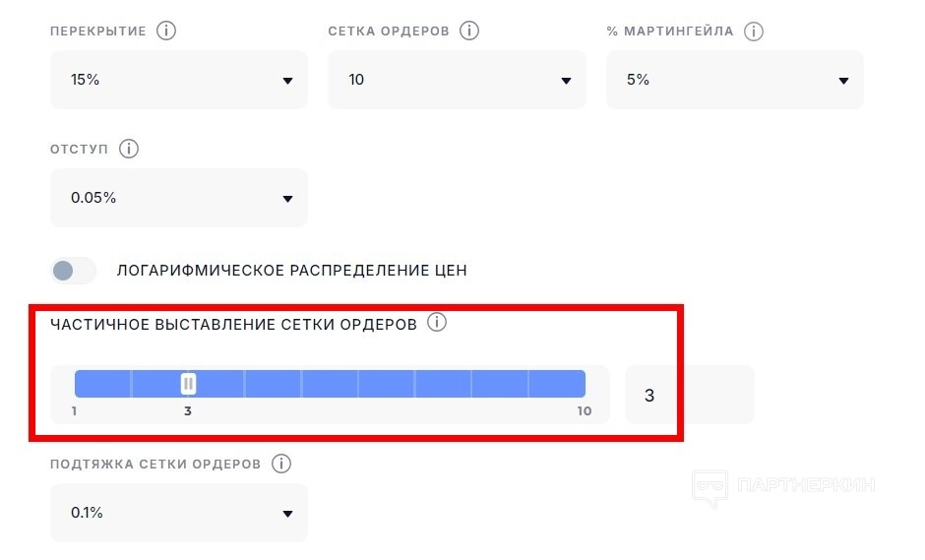
Task: Open the ПОДТЯЖКА СЕТКИ ОРДЕРОВ 0.1% dropdown
Action: [x=179, y=513]
